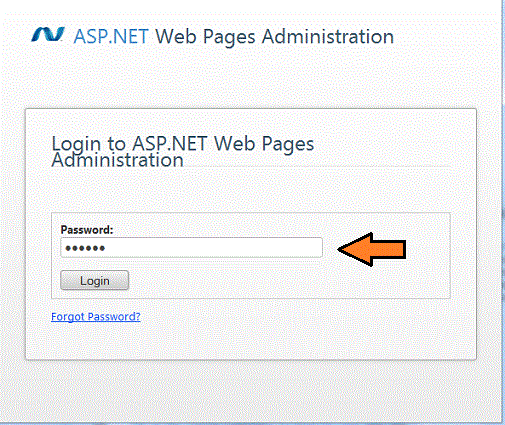Click the word Pages in the header title
This screenshot has width=505, height=425.
[229, 37]
